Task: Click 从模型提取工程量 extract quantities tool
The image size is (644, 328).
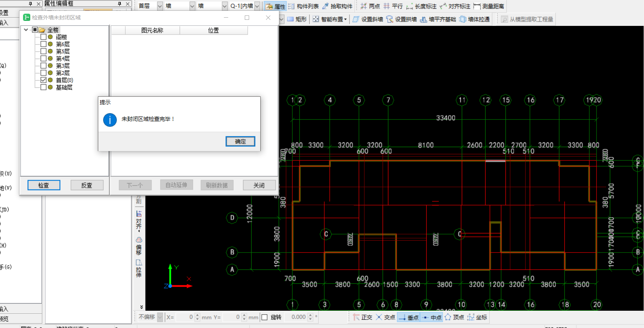Action: [x=527, y=19]
